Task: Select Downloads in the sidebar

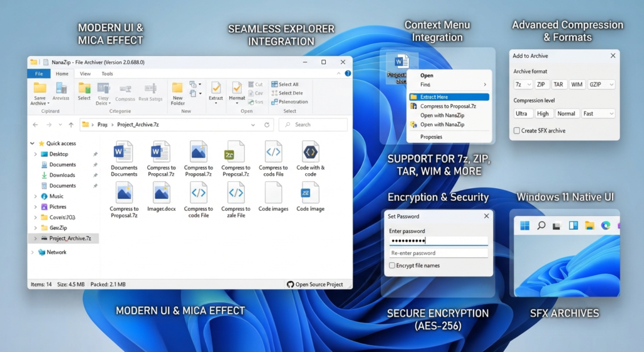Action: [x=62, y=175]
